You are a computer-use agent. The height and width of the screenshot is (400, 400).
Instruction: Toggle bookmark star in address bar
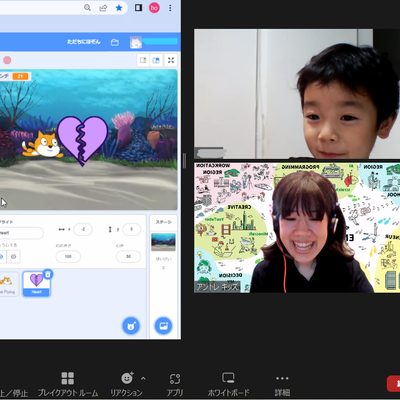pyautogui.click(x=119, y=8)
